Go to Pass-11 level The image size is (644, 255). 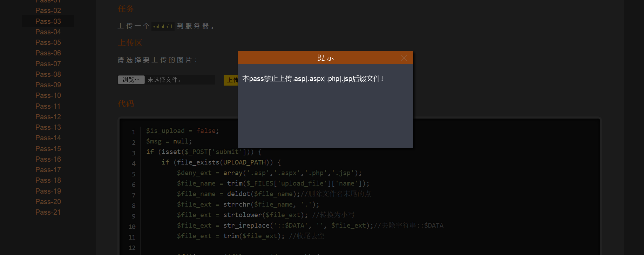click(x=48, y=106)
